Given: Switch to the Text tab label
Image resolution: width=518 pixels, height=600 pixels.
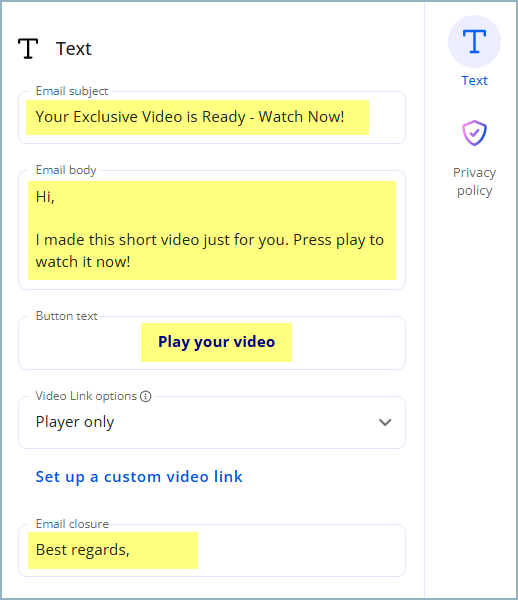Looking at the screenshot, I should (x=474, y=80).
